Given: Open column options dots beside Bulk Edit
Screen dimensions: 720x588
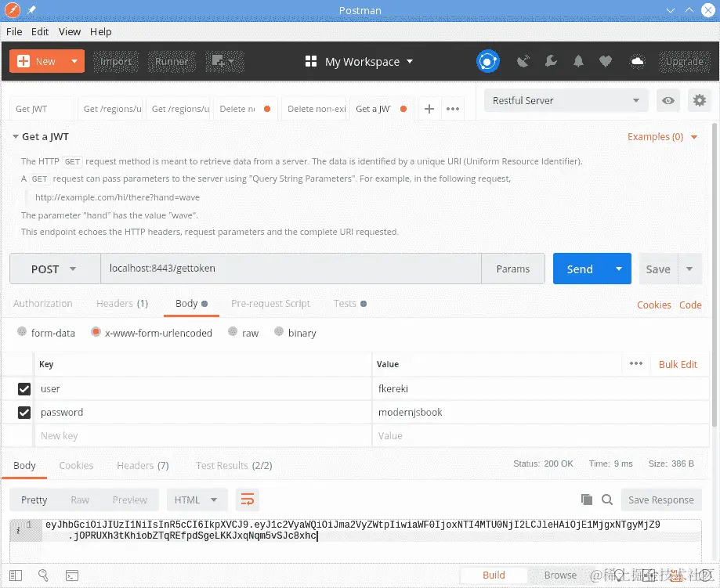Looking at the screenshot, I should click(636, 363).
